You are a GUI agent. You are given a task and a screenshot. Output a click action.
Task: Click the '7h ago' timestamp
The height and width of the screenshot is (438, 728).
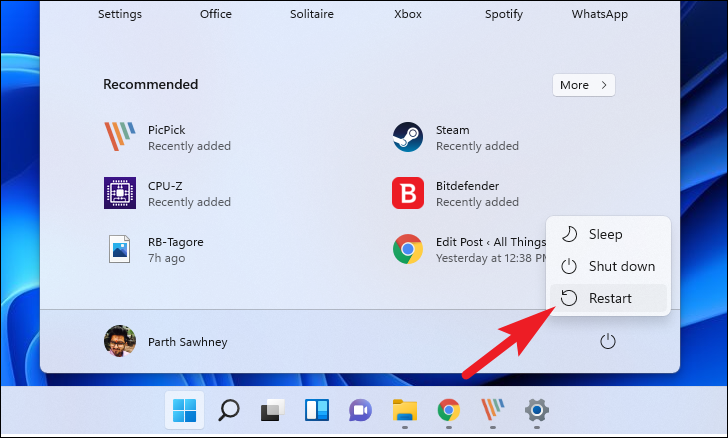[x=166, y=258]
